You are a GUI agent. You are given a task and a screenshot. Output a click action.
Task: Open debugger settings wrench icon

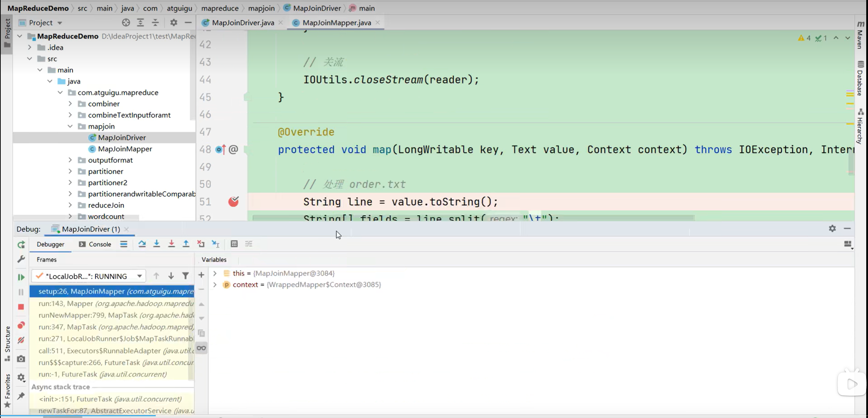pyautogui.click(x=21, y=259)
